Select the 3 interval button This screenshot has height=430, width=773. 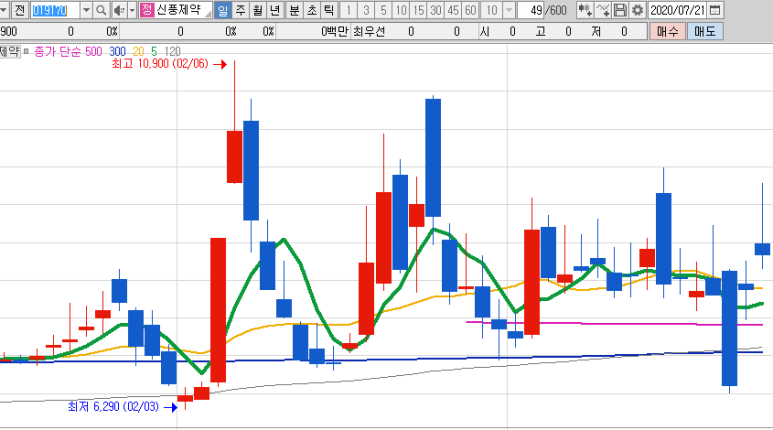tap(366, 10)
